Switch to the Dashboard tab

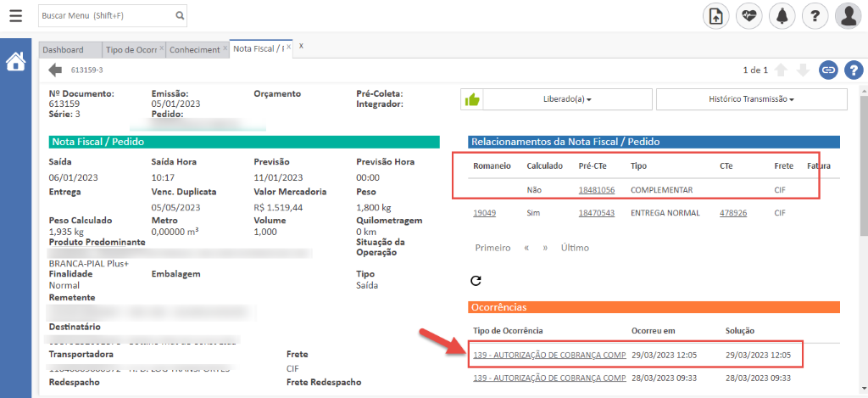(x=63, y=50)
